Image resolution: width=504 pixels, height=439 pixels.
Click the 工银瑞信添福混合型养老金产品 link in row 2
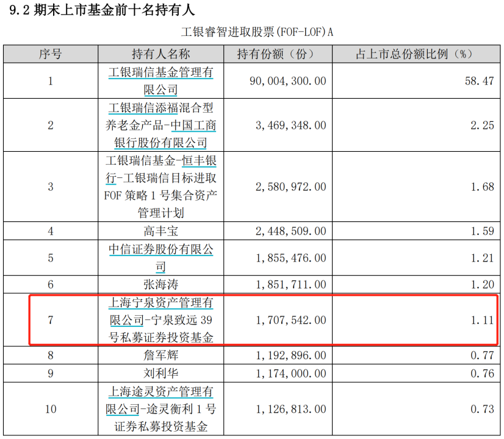point(161,109)
